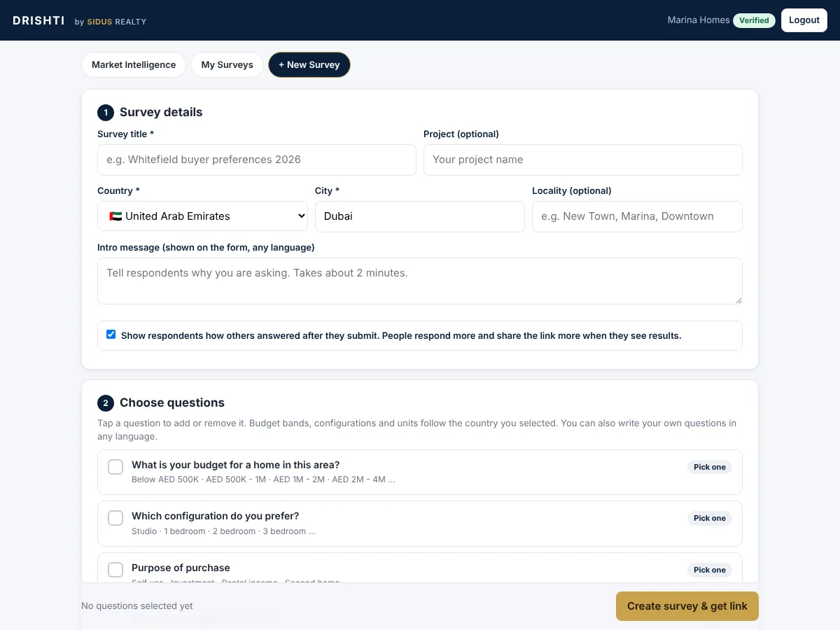Click the 'Studio · 1 bedroom' options line
The width and height of the screenshot is (840, 630).
click(x=223, y=531)
